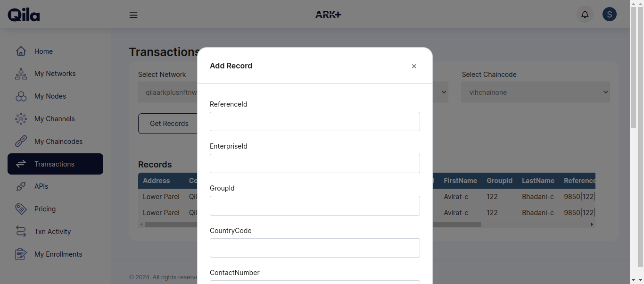Select the Transactions menu item

(55, 164)
